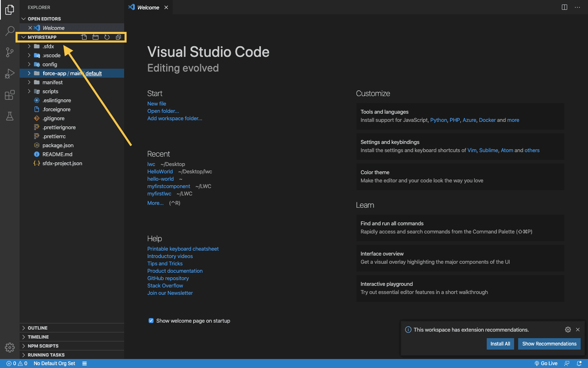Open Printable keyboard cheatsheet link
Viewport: 588px width, 368px height.
[183, 249]
